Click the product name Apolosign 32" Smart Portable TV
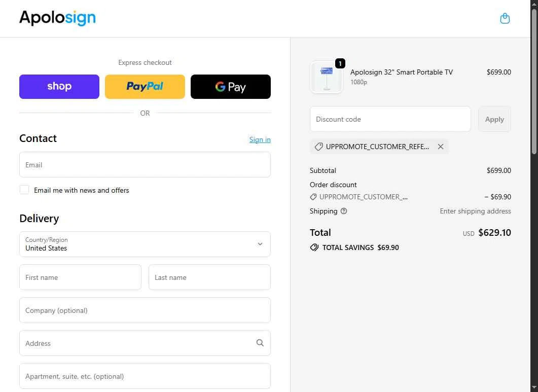This screenshot has width=538, height=392. (402, 72)
